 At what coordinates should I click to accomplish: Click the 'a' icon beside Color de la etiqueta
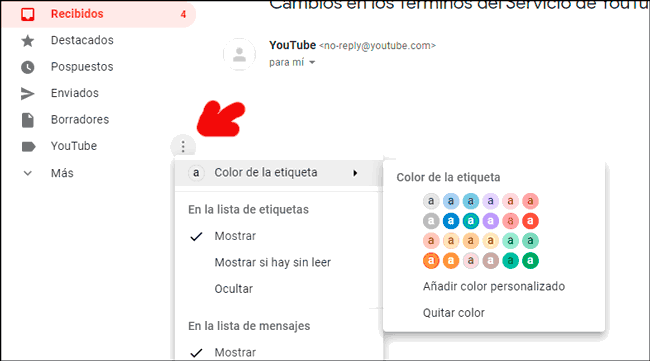[196, 173]
